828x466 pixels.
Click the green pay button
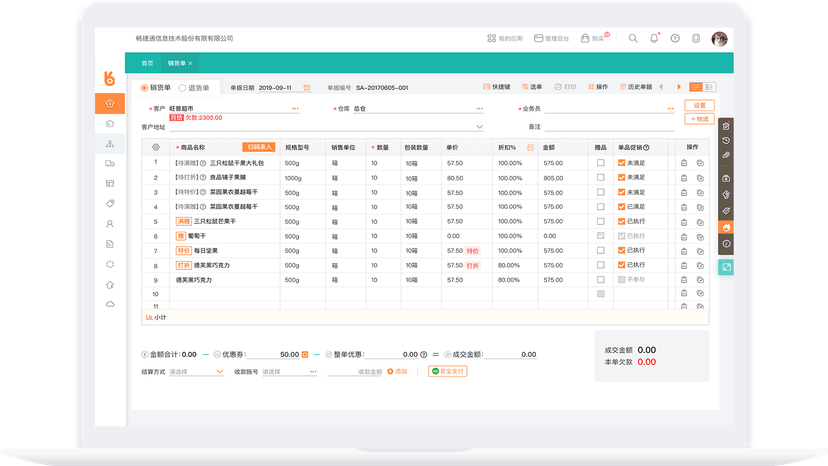click(x=448, y=371)
